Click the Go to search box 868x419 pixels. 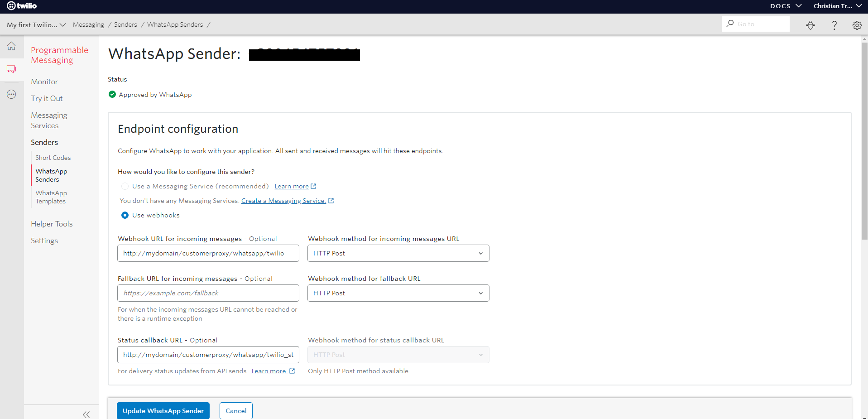click(x=756, y=24)
